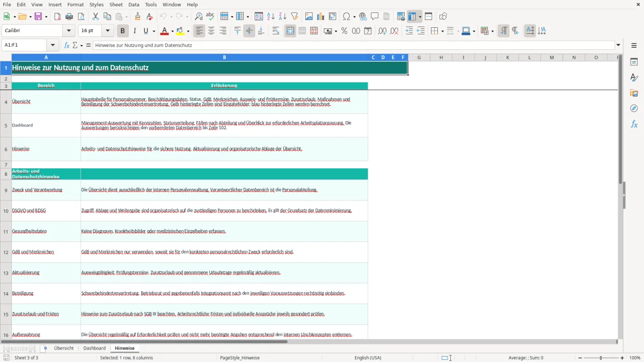Click zoom out minus button
The image size is (644, 362).
[580, 358]
